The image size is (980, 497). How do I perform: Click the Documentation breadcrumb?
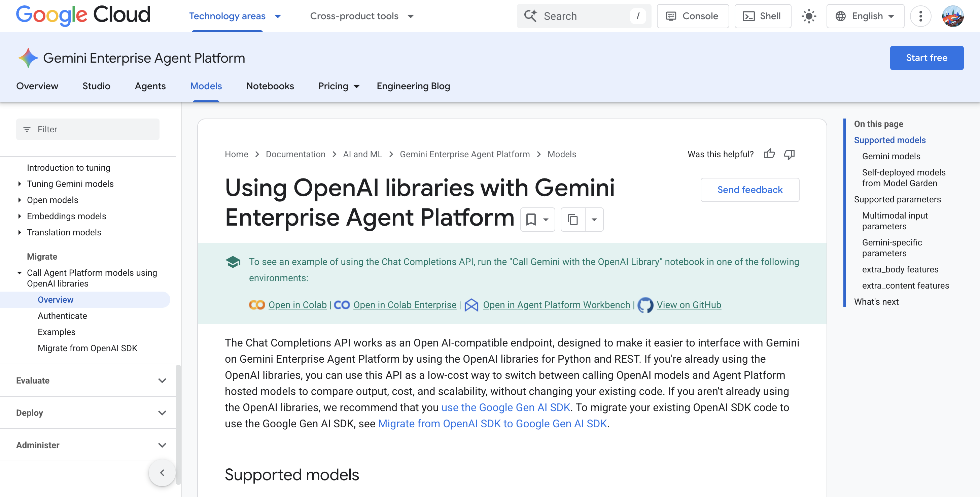click(x=295, y=154)
